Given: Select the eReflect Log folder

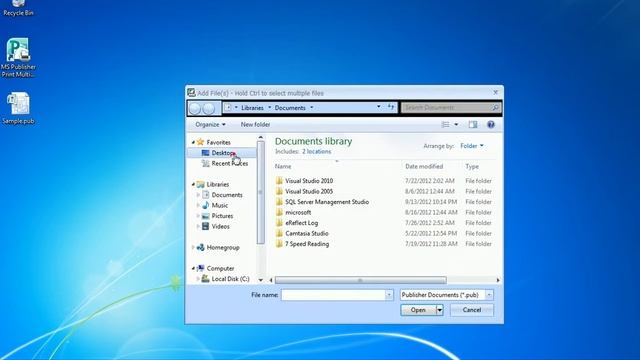Looking at the screenshot, I should click(297, 223).
